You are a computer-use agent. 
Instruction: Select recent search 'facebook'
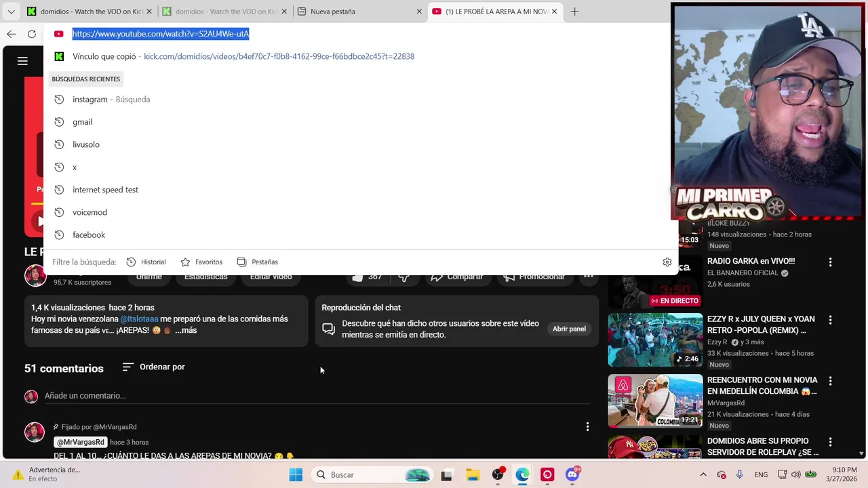point(361,235)
